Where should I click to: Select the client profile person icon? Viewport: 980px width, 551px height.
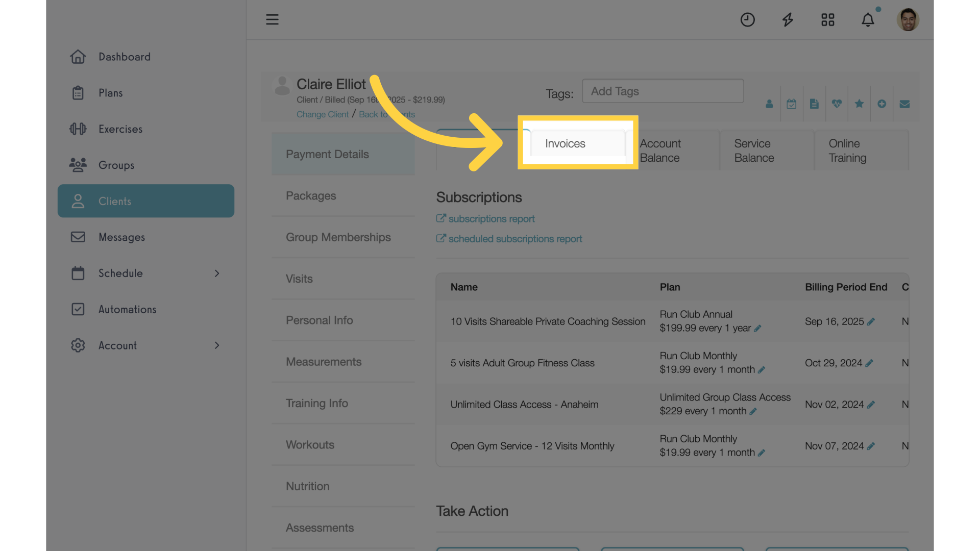click(x=769, y=104)
